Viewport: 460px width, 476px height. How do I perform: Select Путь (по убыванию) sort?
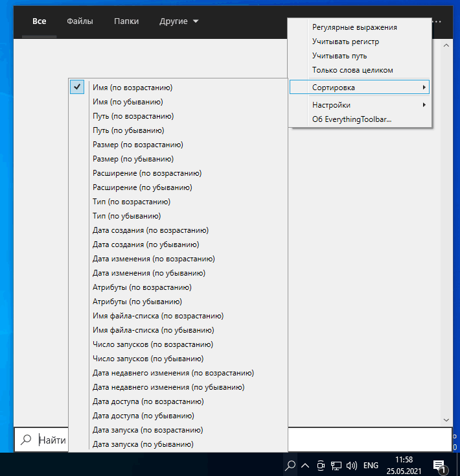point(178,130)
